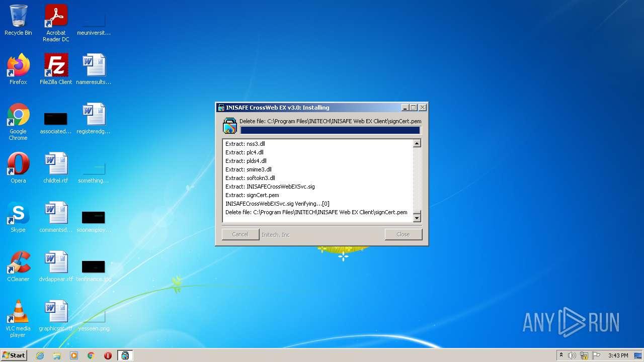Select log line 'Extract: INISAFECrossWebEXSvc.sig'
The width and height of the screenshot is (644, 362).
270,187
